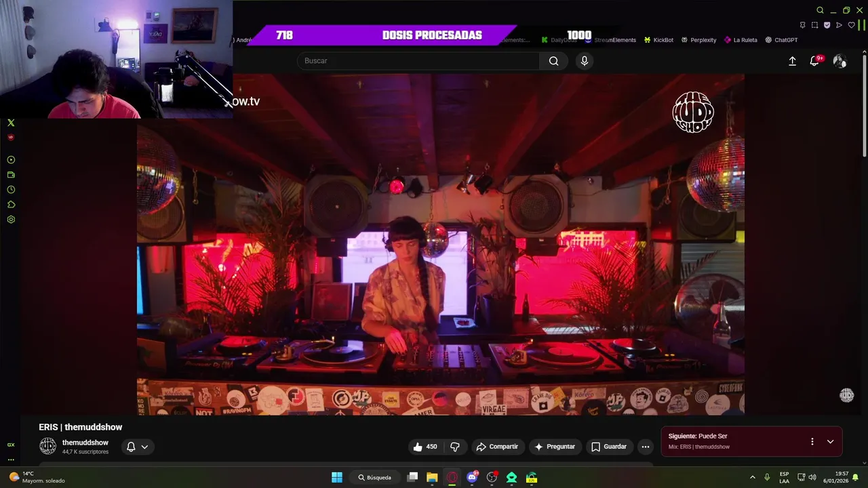Open the X (Twitter) sidebar shortcut
Viewport: 868px width, 488px height.
coord(11,123)
